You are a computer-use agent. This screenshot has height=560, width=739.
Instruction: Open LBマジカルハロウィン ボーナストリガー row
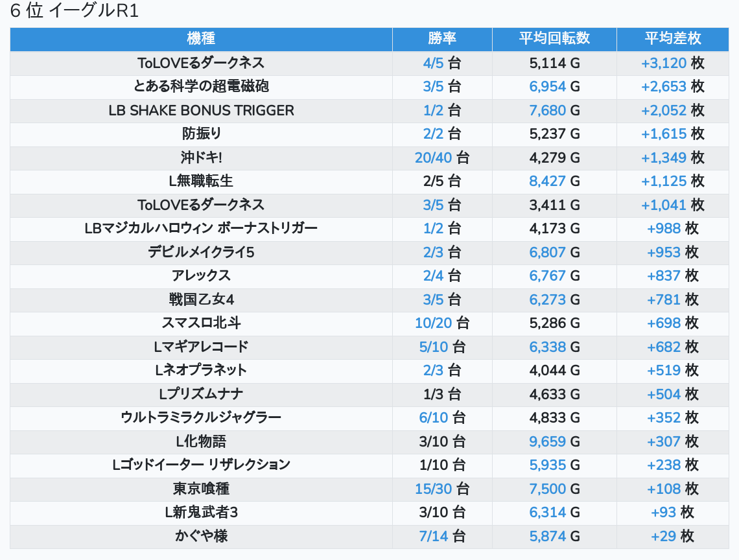click(x=201, y=228)
